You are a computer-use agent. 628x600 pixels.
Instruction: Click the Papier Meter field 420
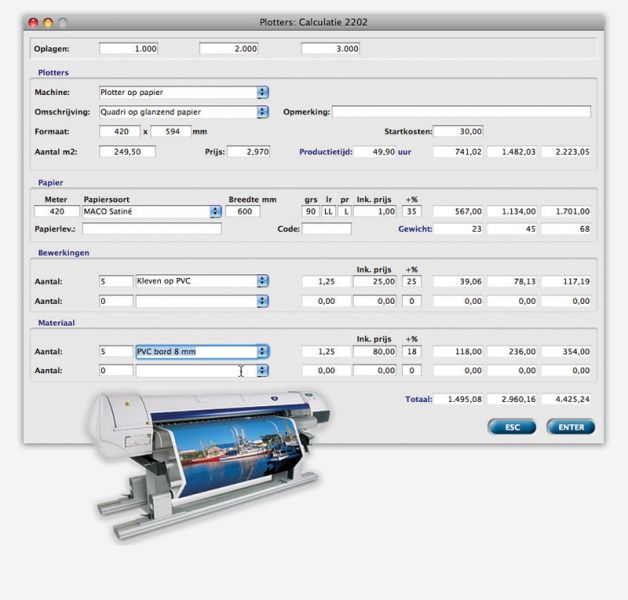(x=57, y=211)
